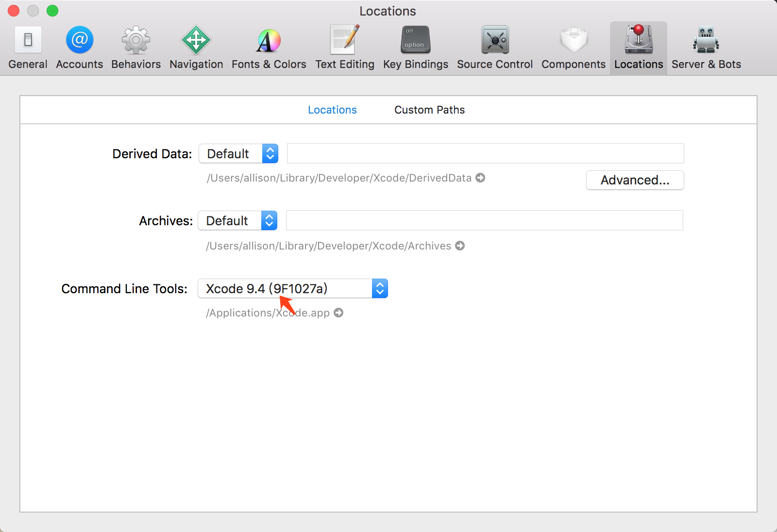
Task: Open the Accounts preferences pane
Action: (80, 48)
